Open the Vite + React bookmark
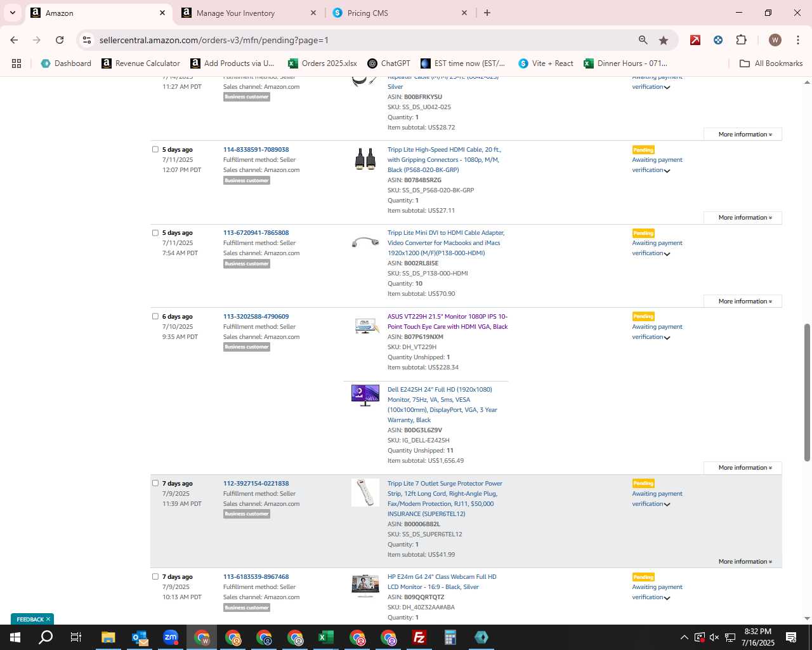The width and height of the screenshot is (812, 650). 546,63
